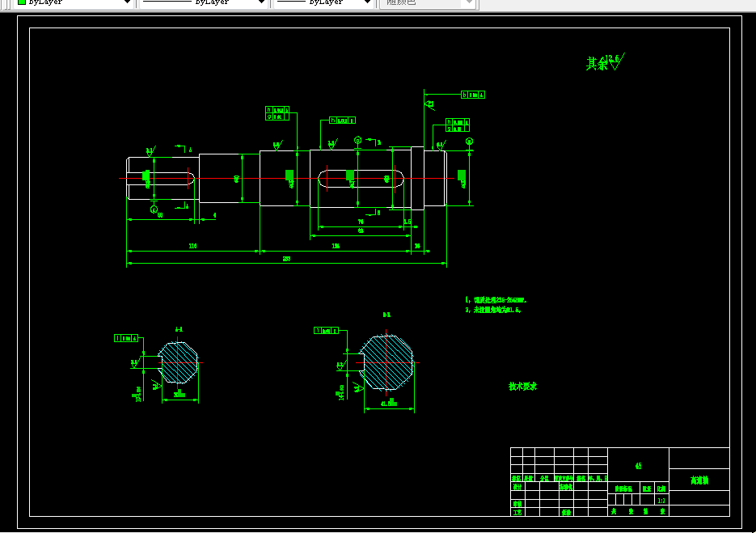The width and height of the screenshot is (756, 533).
Task: Select the 其余 surface roughness note
Action: (x=605, y=62)
